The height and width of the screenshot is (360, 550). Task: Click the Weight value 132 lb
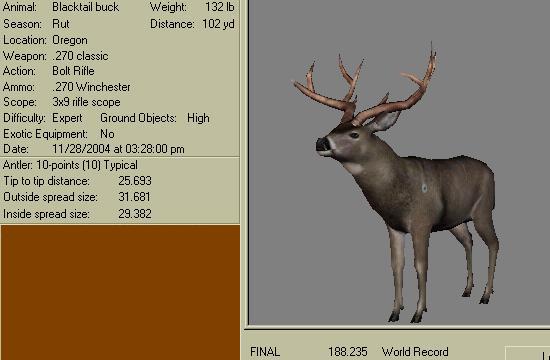(220, 7)
